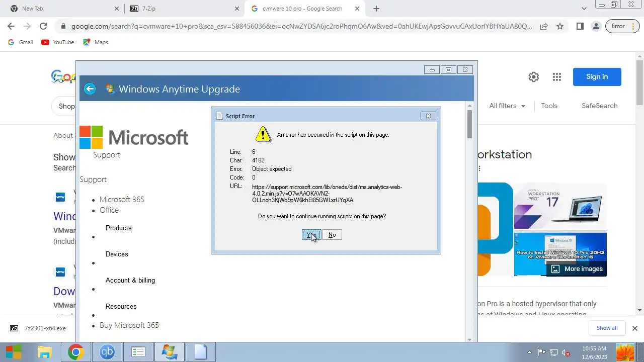The image size is (644, 362).
Task: Open Account & billing menu item
Action: [x=130, y=280]
